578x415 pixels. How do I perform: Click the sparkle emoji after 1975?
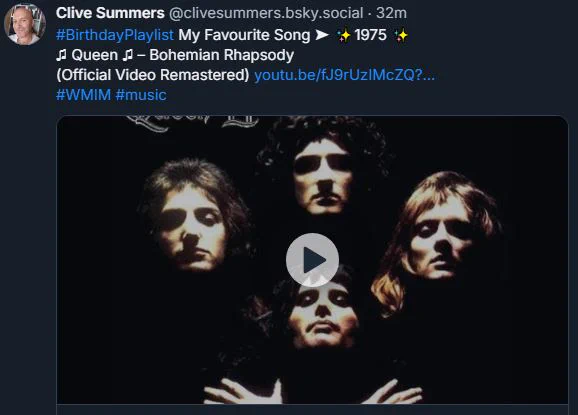pos(401,35)
